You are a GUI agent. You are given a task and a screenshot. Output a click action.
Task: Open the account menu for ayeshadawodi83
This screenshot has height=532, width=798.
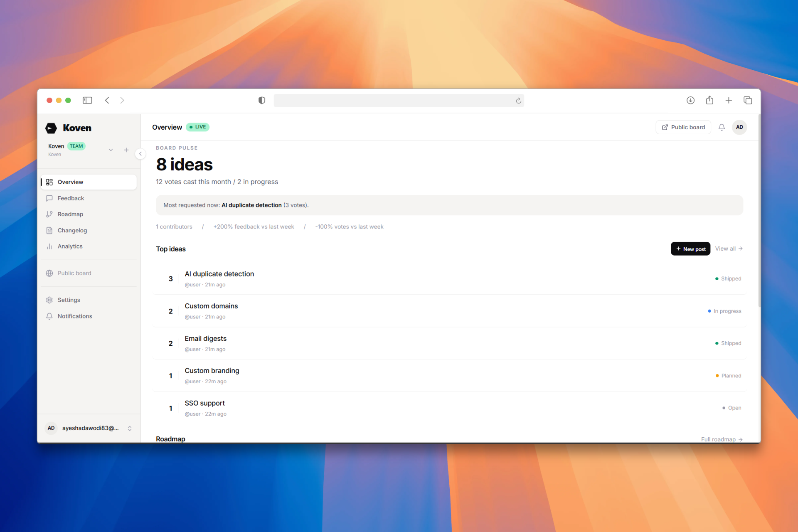pyautogui.click(x=89, y=428)
